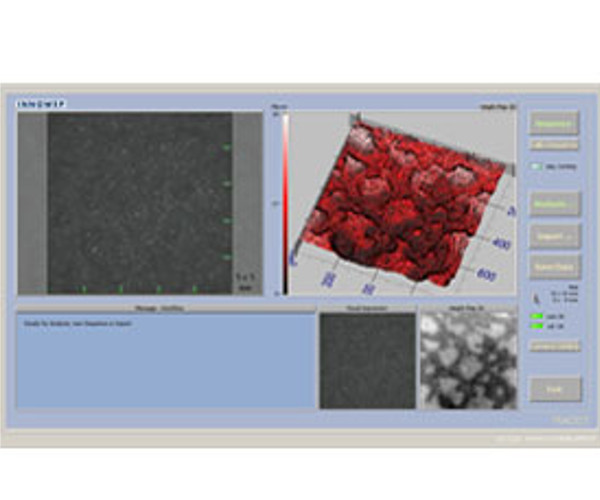Click the Export... button
Image resolution: width=600 pixels, height=500 pixels.
click(553, 236)
